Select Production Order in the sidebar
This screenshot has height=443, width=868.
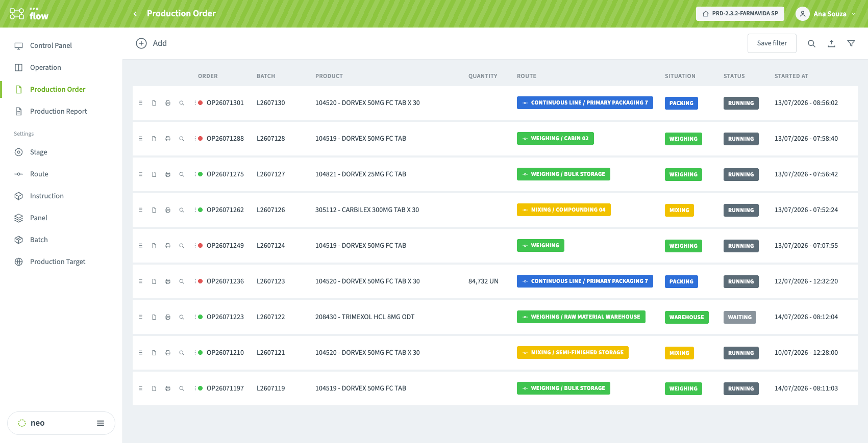tap(58, 89)
